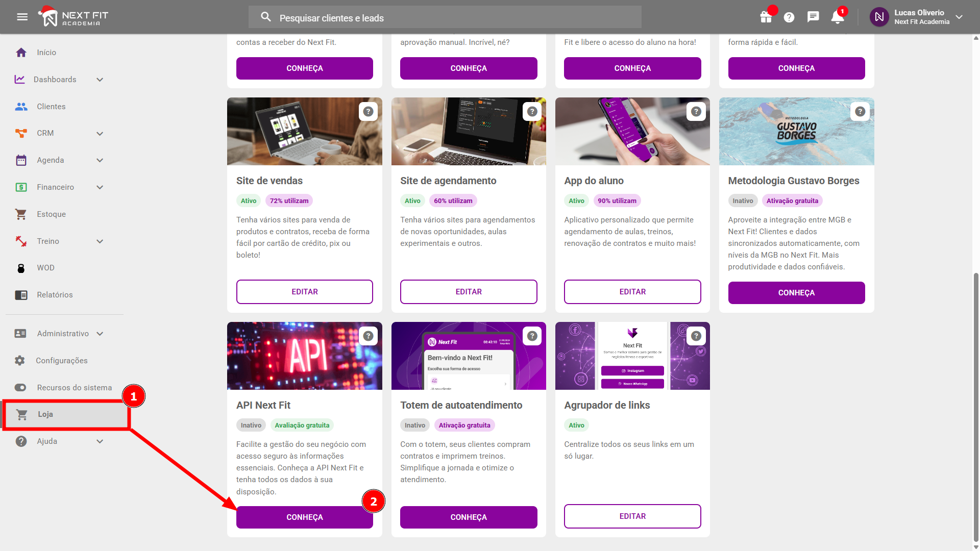Click the help question mark in top bar
980x551 pixels.
click(789, 17)
